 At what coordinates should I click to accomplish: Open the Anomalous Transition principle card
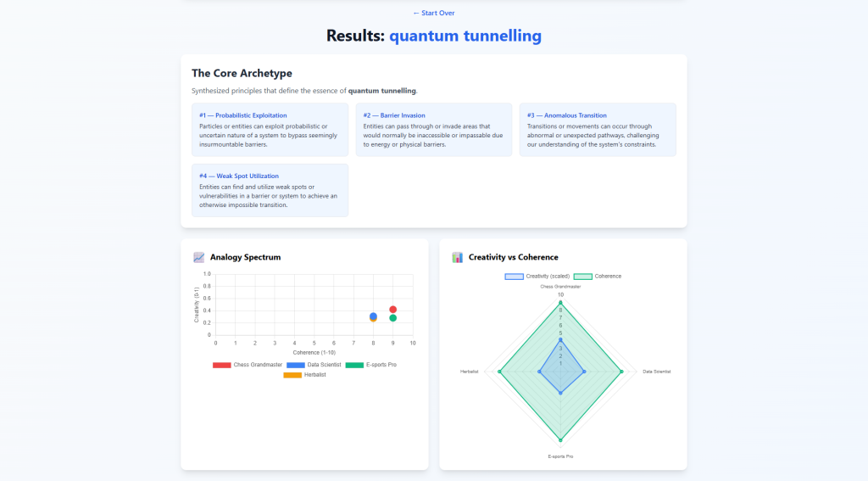[x=598, y=130]
